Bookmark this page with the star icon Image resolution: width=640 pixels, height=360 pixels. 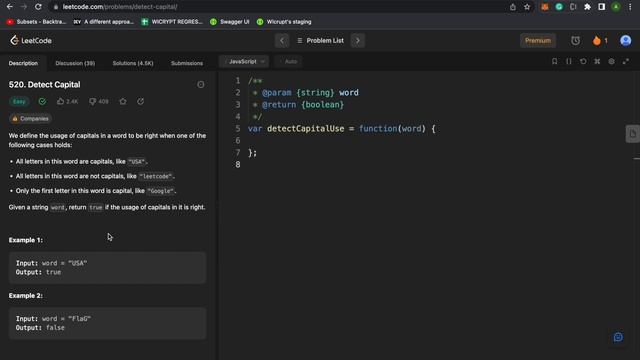click(527, 7)
